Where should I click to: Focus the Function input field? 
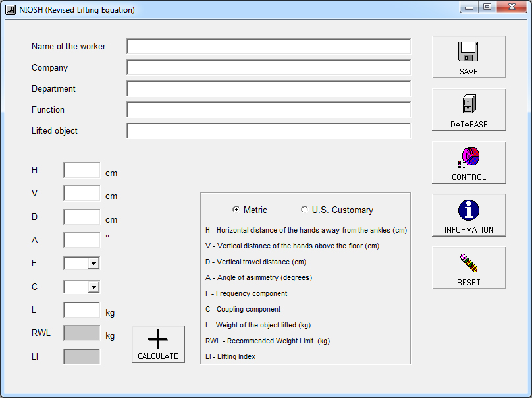(269, 109)
